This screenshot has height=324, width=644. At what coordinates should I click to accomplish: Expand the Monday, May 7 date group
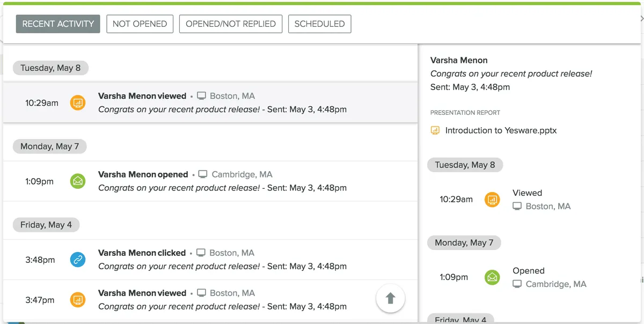coord(49,146)
